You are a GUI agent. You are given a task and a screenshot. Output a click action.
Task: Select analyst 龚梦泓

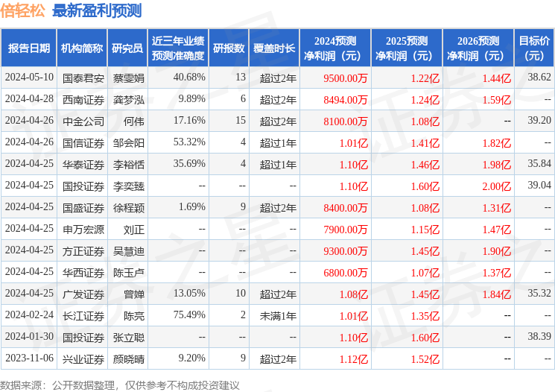tap(128, 100)
